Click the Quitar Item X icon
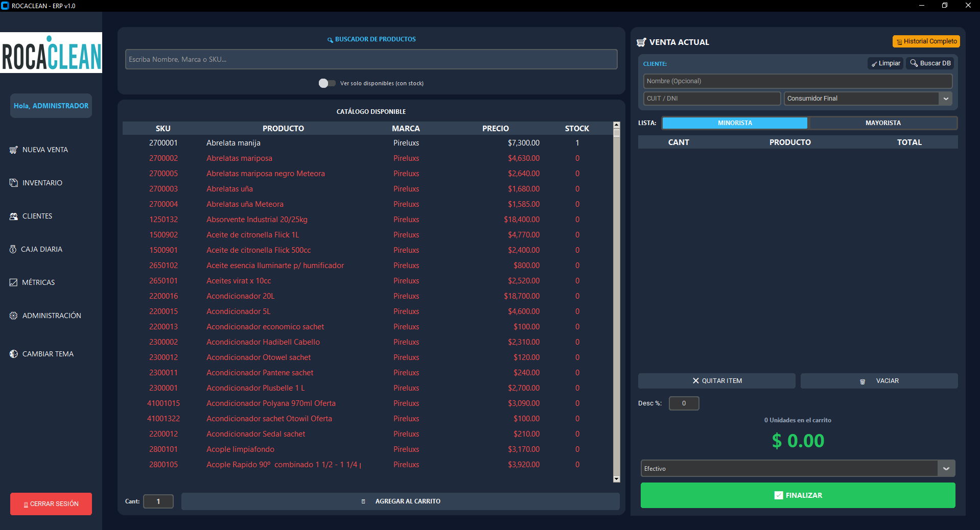980x530 pixels. coord(695,381)
